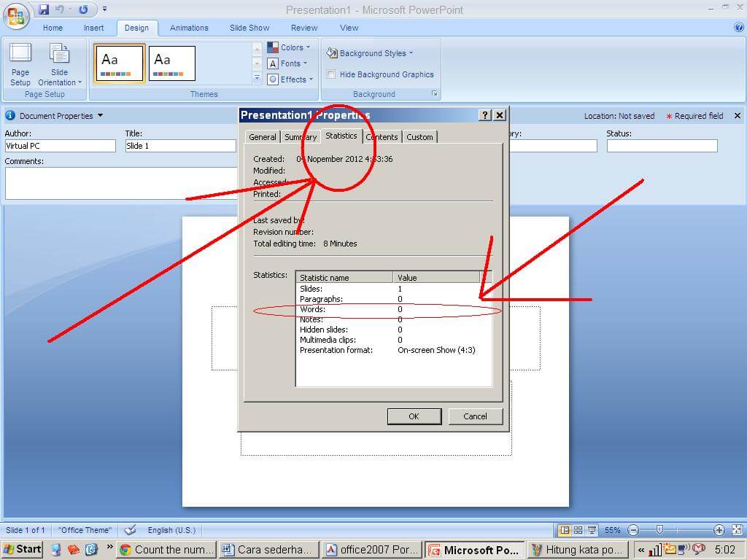Image resolution: width=747 pixels, height=560 pixels.
Task: Click the Value column header
Action: 436,278
